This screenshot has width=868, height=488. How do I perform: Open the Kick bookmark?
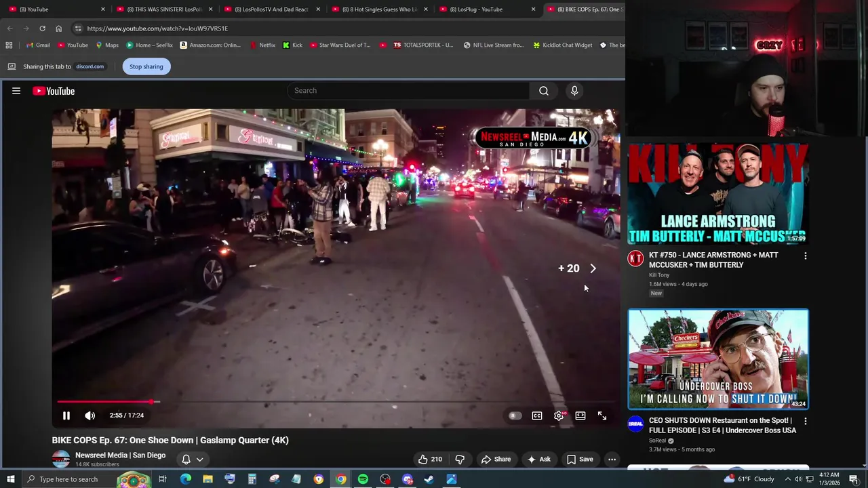point(292,45)
